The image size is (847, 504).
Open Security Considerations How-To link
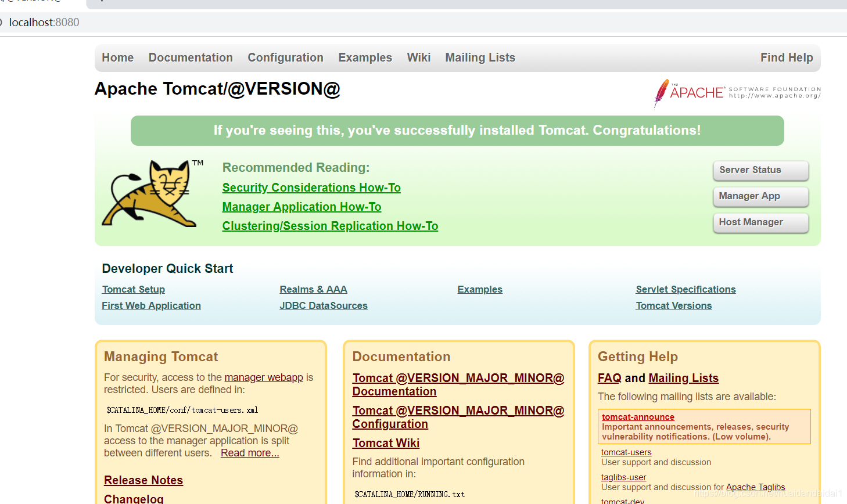311,188
